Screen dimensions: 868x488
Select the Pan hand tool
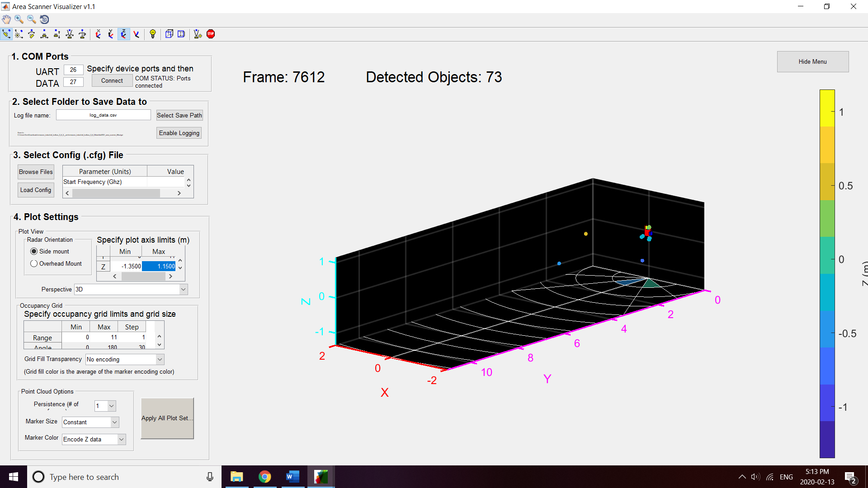coord(6,19)
